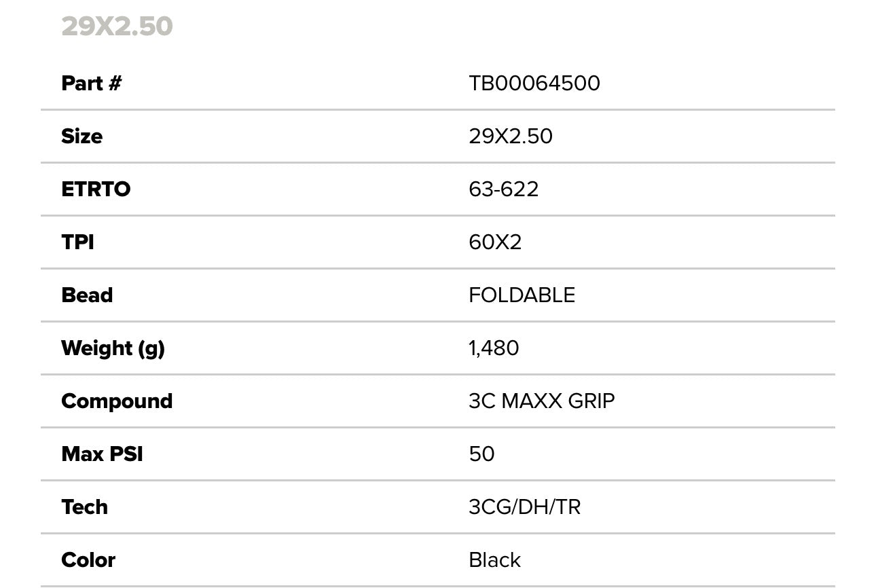Click the Tech row label
The height and width of the screenshot is (588, 876).
(x=84, y=507)
